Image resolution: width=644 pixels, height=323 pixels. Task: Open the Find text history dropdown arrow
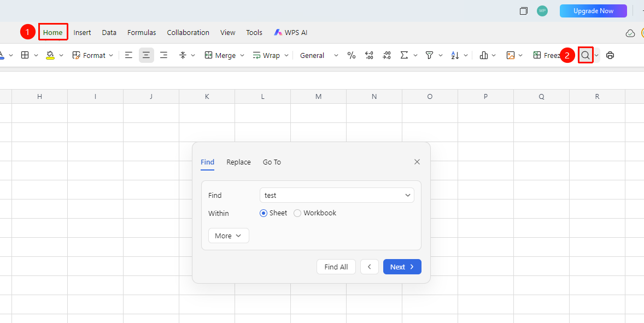coord(407,195)
